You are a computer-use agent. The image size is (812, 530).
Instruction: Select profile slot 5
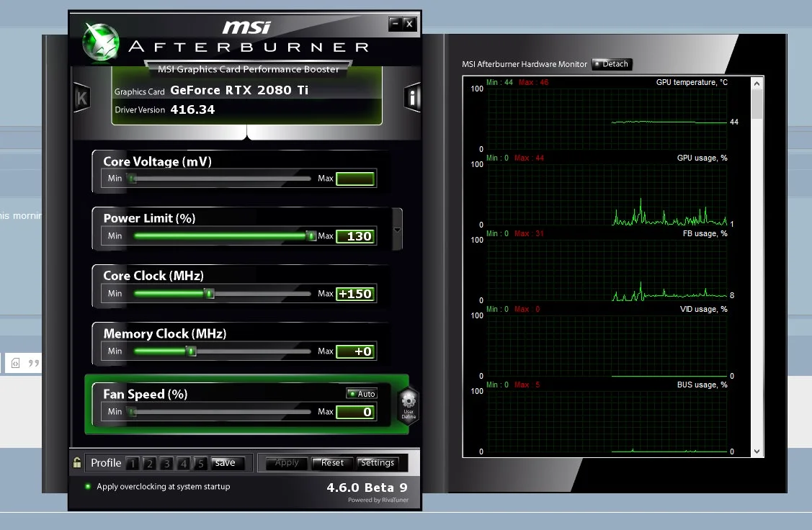[201, 463]
